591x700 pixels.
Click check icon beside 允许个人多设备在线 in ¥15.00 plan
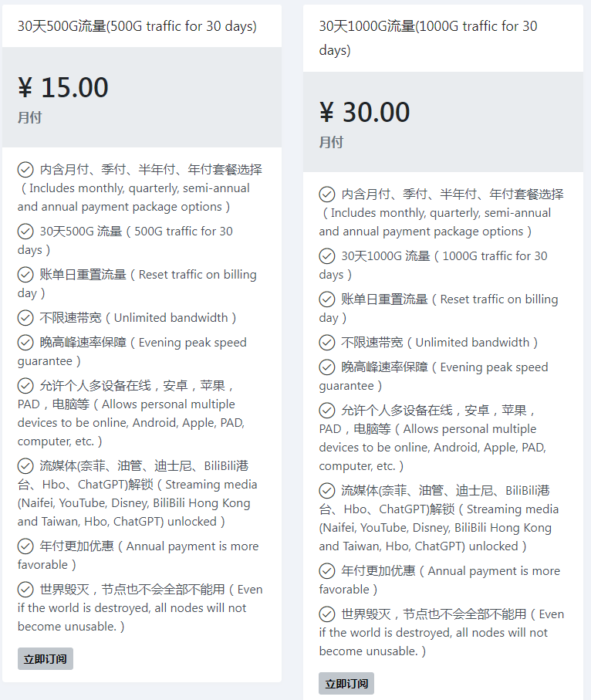pos(25,386)
